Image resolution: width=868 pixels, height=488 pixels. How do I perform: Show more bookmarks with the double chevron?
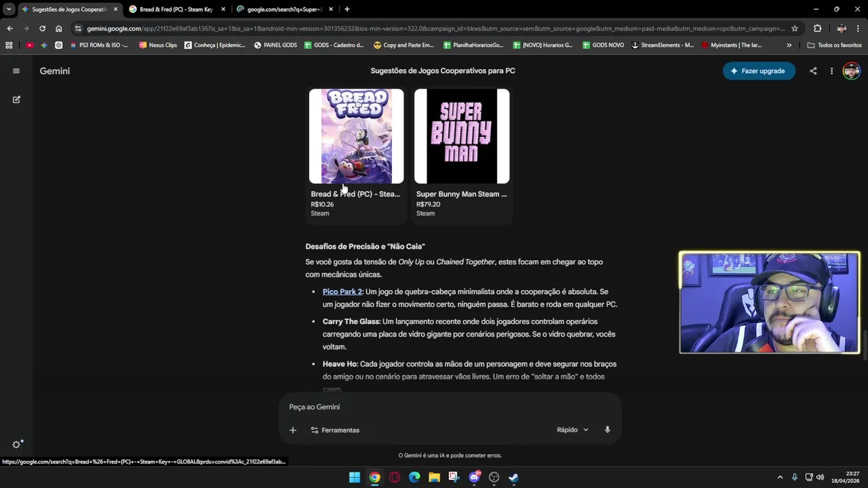point(789,45)
